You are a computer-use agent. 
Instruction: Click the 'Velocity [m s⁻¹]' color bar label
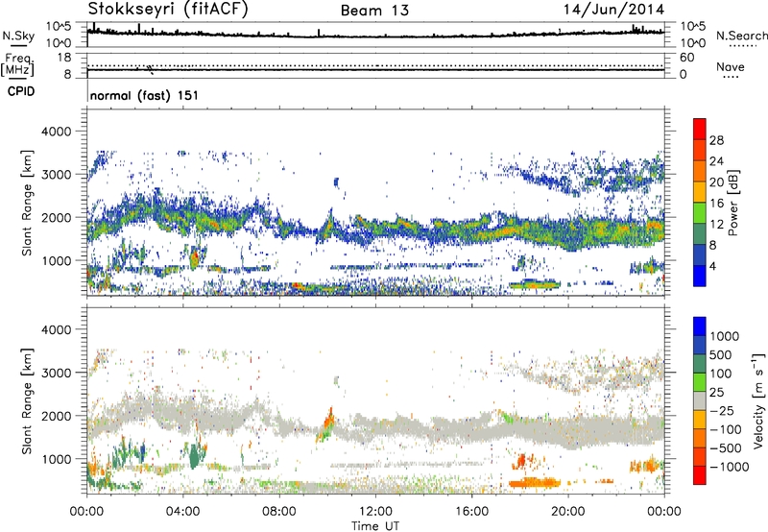tap(758, 400)
